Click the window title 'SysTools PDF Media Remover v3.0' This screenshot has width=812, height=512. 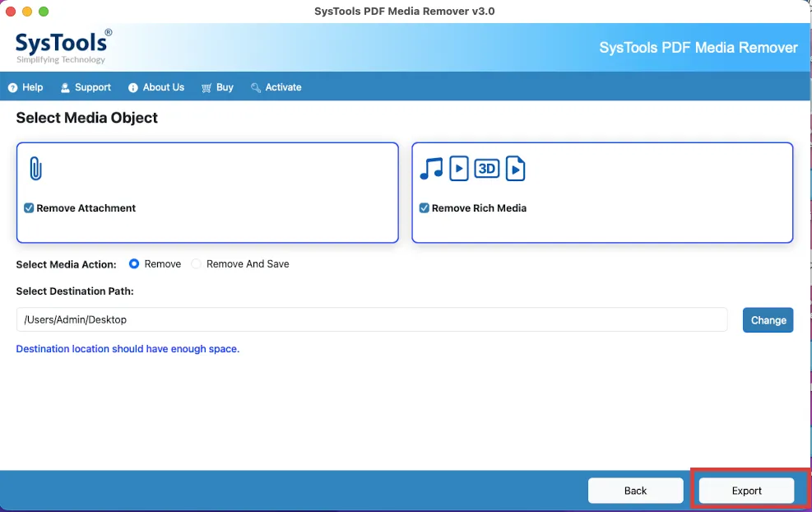pyautogui.click(x=405, y=11)
